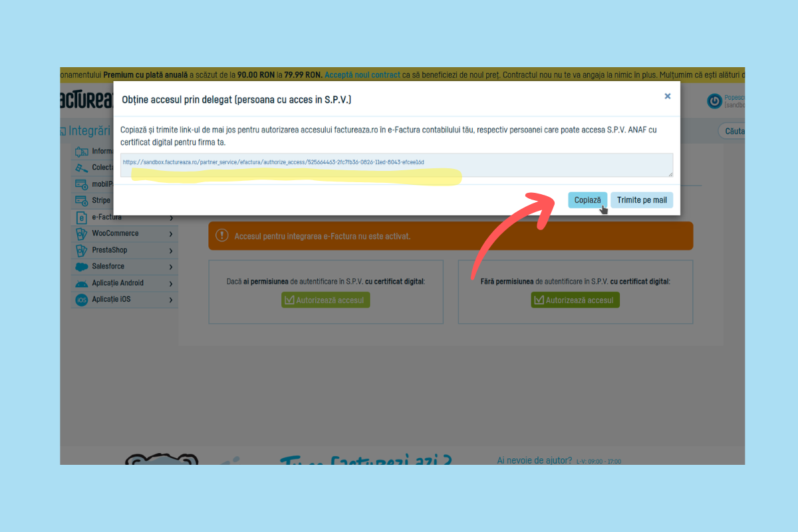Open the Aplicație iOS menu item
This screenshot has width=798, height=532.
coord(111,300)
